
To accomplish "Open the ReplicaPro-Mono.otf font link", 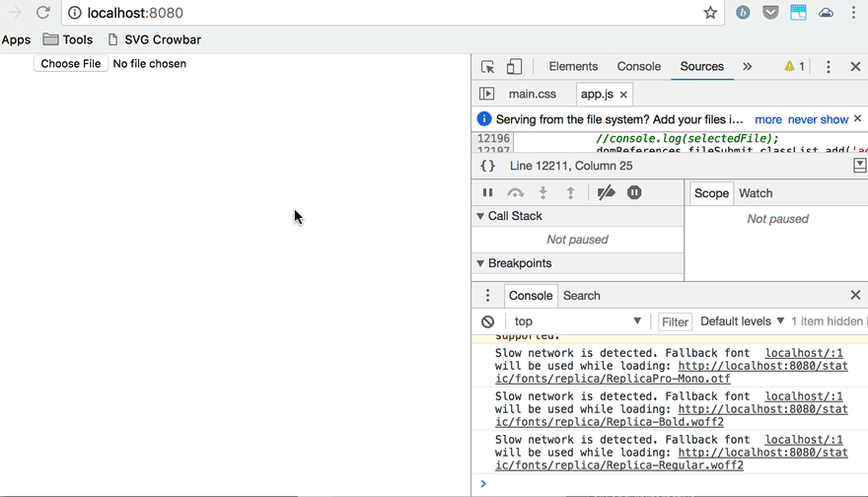I will (672, 373).
